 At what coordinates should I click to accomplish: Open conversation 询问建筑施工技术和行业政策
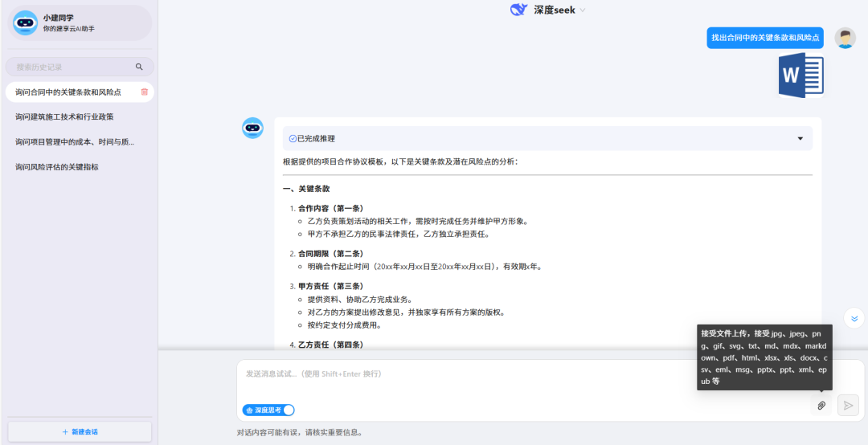64,117
